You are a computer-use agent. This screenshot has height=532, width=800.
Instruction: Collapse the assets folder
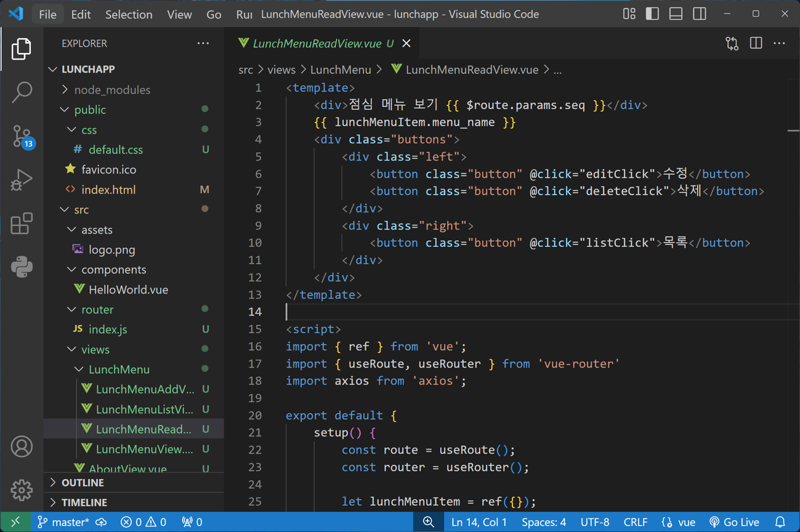[134, 230]
